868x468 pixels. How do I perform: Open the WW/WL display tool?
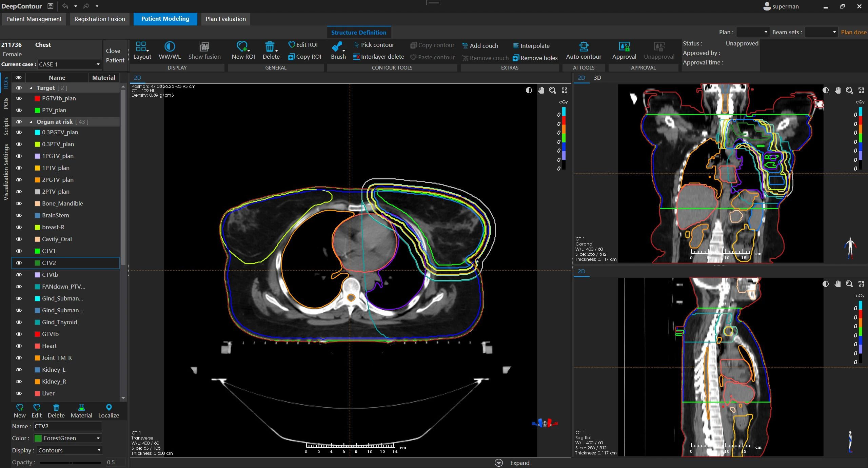pyautogui.click(x=170, y=51)
